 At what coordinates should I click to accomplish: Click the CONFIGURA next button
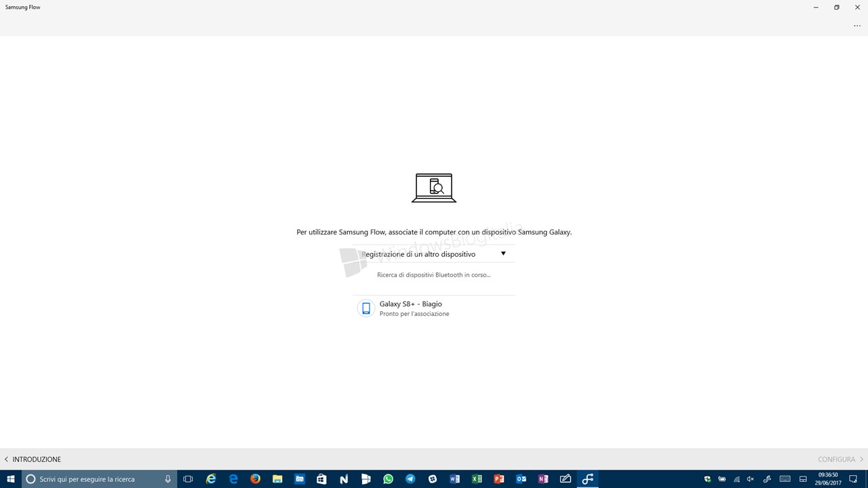(841, 459)
